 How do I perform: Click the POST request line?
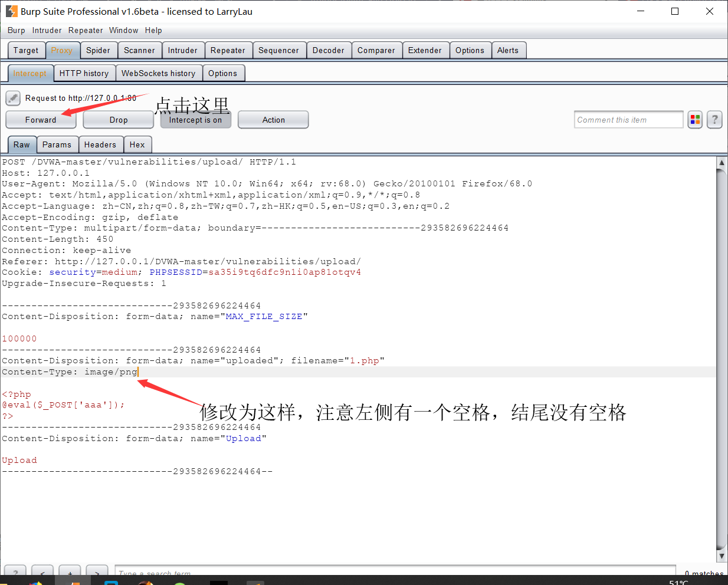pos(149,162)
